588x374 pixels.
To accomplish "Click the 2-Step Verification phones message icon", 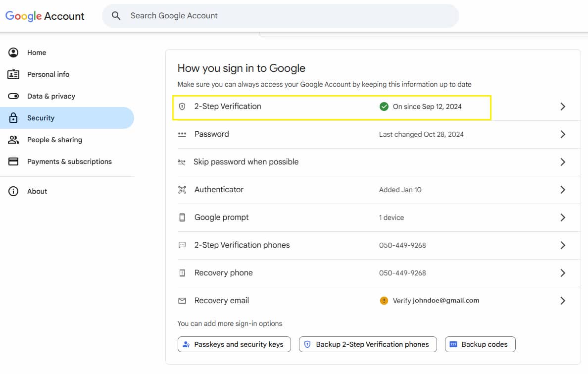I will coord(182,245).
